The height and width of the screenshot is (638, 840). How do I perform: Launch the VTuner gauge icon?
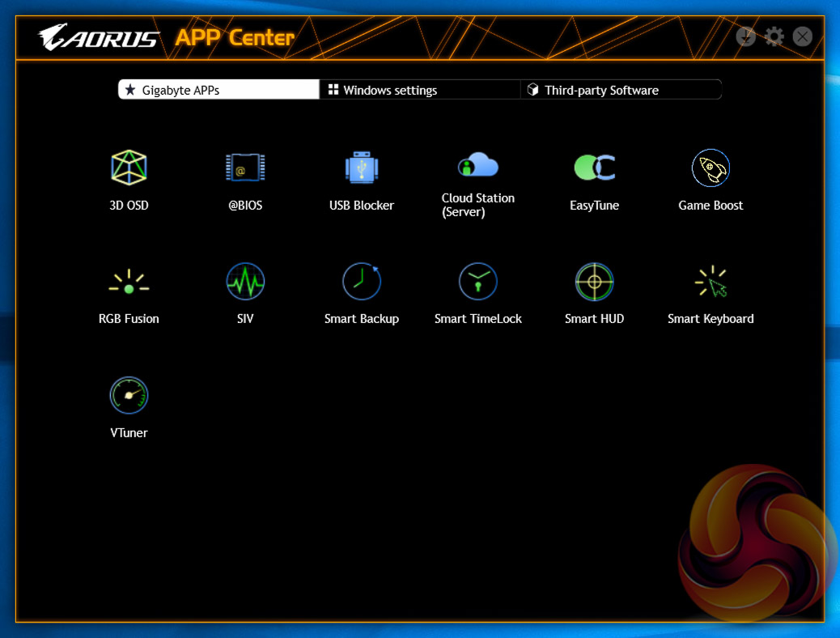click(x=129, y=396)
